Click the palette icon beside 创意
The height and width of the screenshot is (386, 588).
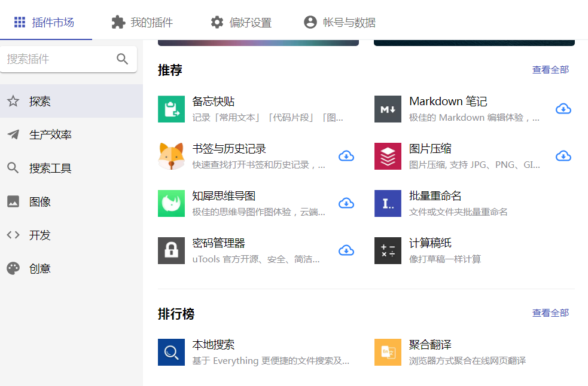pos(13,268)
